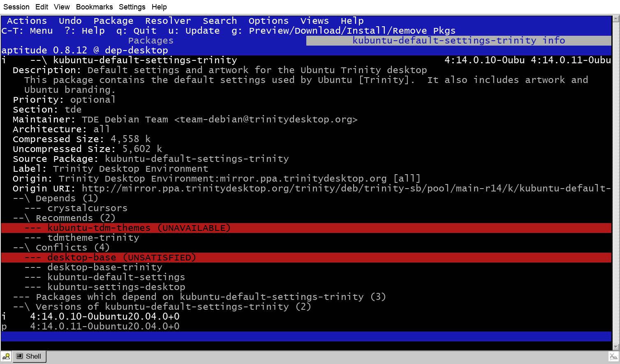
Task: Click the Uncompressed Size line
Action: click(87, 149)
